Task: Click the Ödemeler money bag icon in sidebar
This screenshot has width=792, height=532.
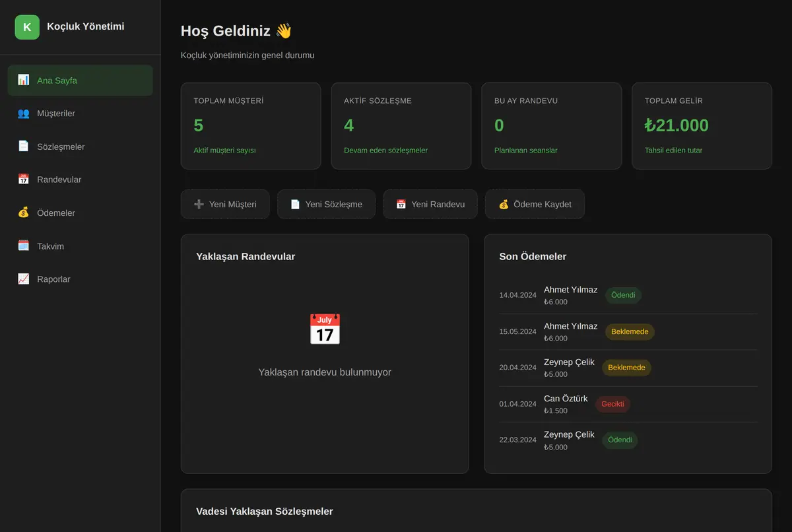Action: point(23,213)
